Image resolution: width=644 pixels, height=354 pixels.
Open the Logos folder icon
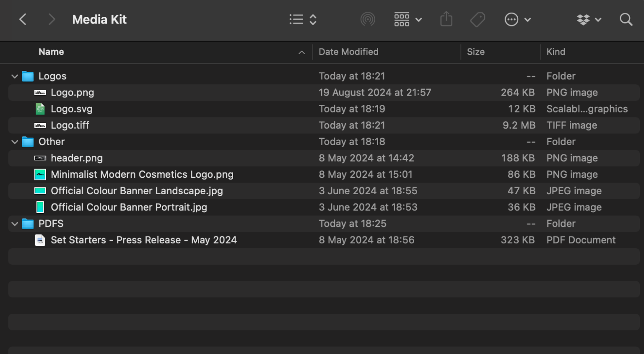pyautogui.click(x=28, y=76)
